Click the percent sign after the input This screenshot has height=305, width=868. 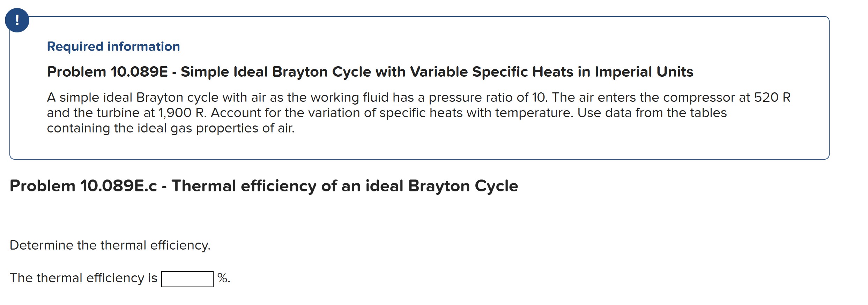tap(223, 279)
